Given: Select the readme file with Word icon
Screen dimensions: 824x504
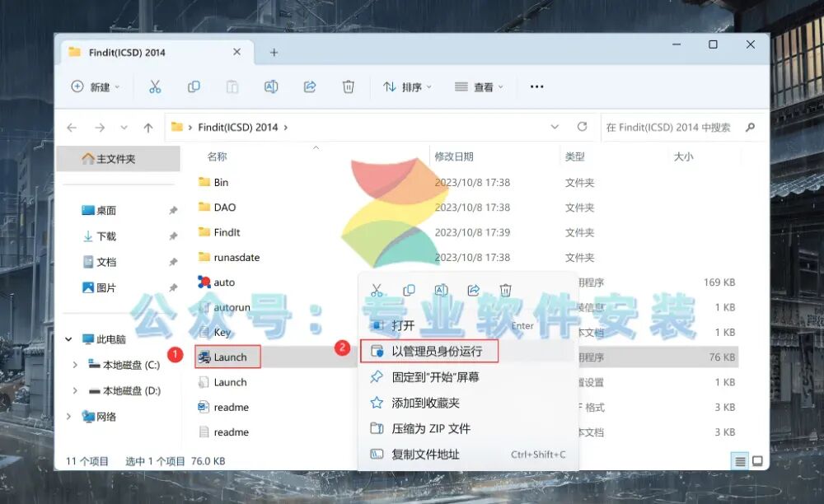Looking at the screenshot, I should [224, 407].
